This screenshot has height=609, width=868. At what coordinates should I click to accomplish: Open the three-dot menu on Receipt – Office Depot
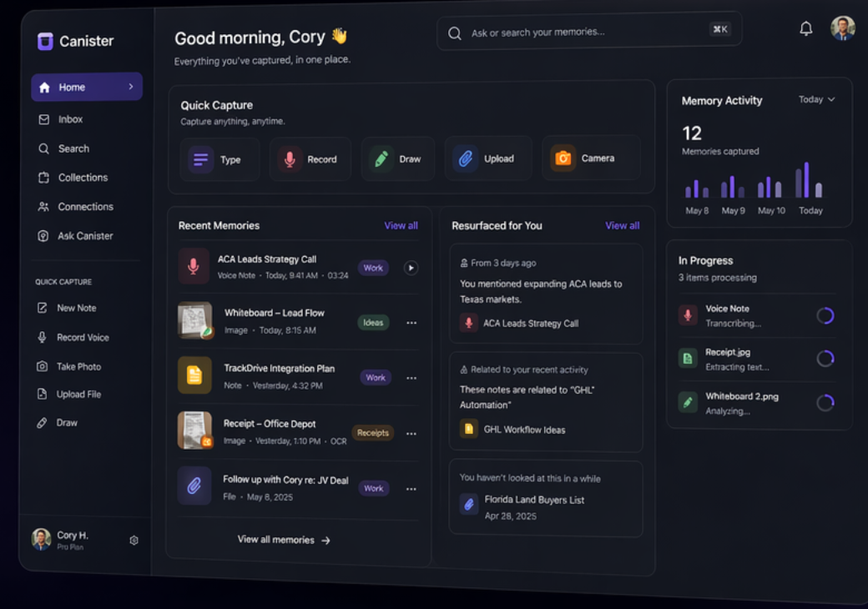411,433
